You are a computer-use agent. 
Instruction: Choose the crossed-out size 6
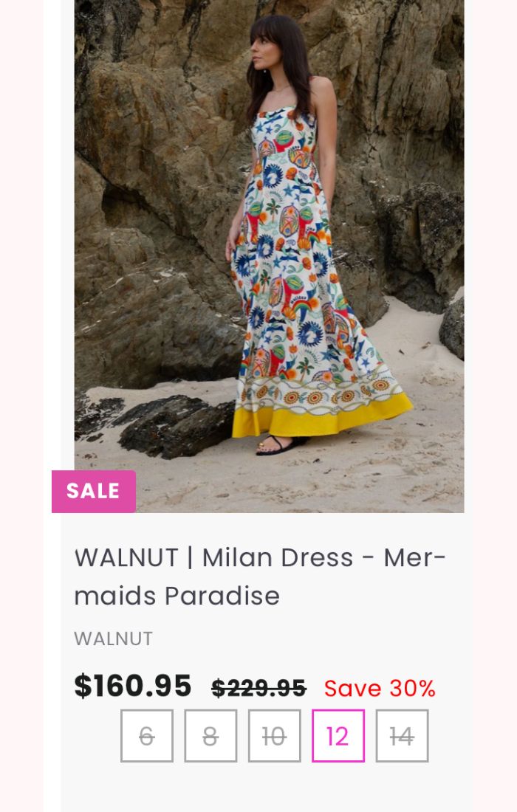[147, 736]
